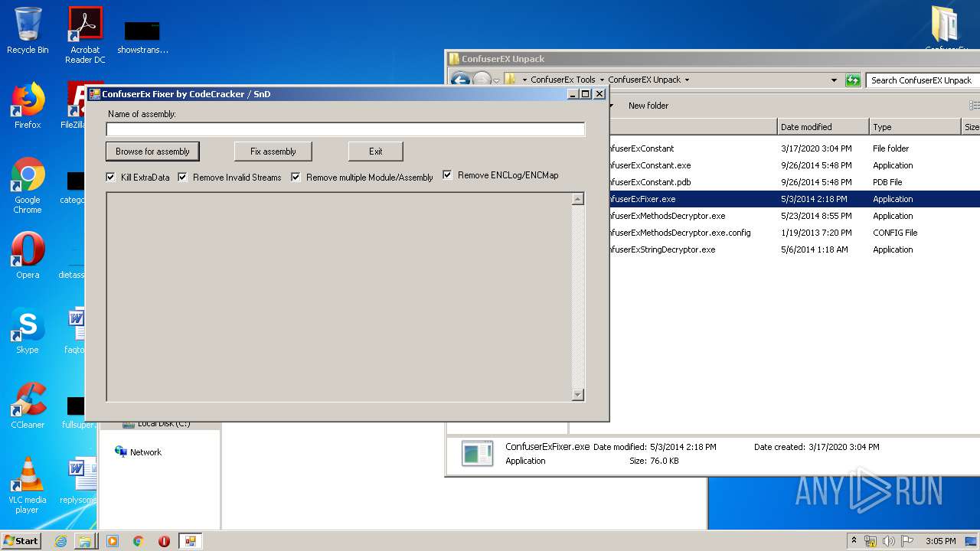Select ConfuserExMethodsDecryptor.exe.config file

794,233
